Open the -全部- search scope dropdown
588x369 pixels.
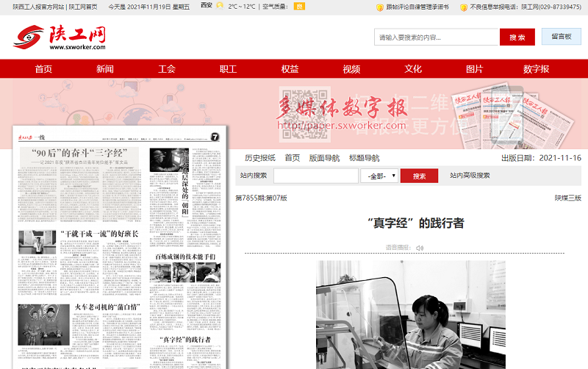(379, 176)
